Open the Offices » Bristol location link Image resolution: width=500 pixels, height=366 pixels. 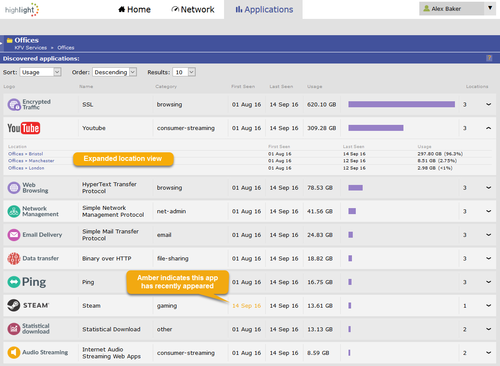[x=26, y=154]
